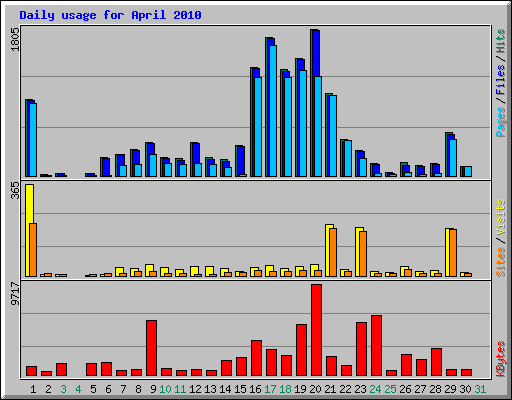The width and height of the screenshot is (512, 400).
Task: Click the day 20 tallest hits bar
Action: tap(311, 103)
